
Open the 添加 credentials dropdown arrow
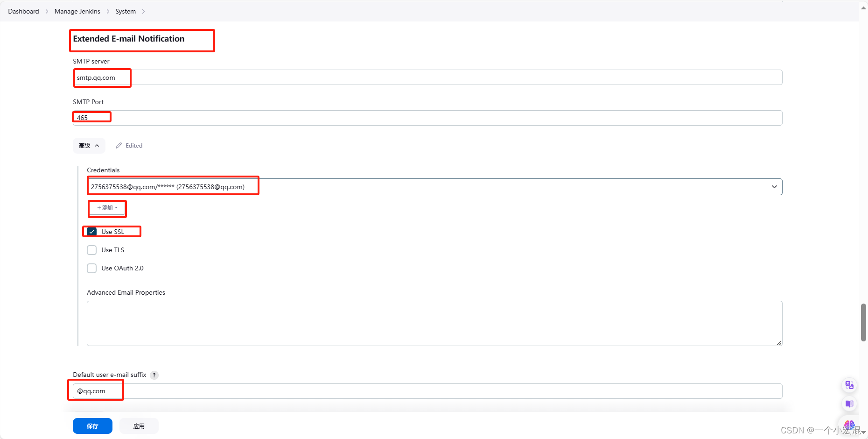tap(116, 208)
